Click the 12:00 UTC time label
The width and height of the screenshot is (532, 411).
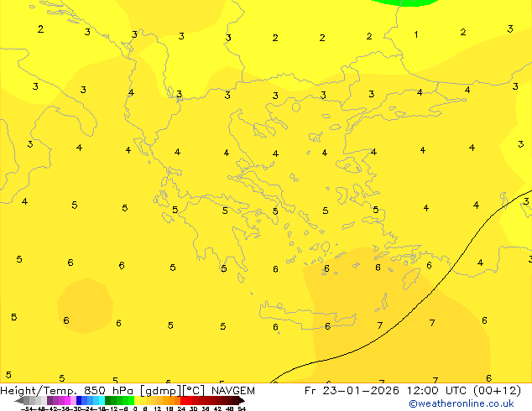[436, 391]
